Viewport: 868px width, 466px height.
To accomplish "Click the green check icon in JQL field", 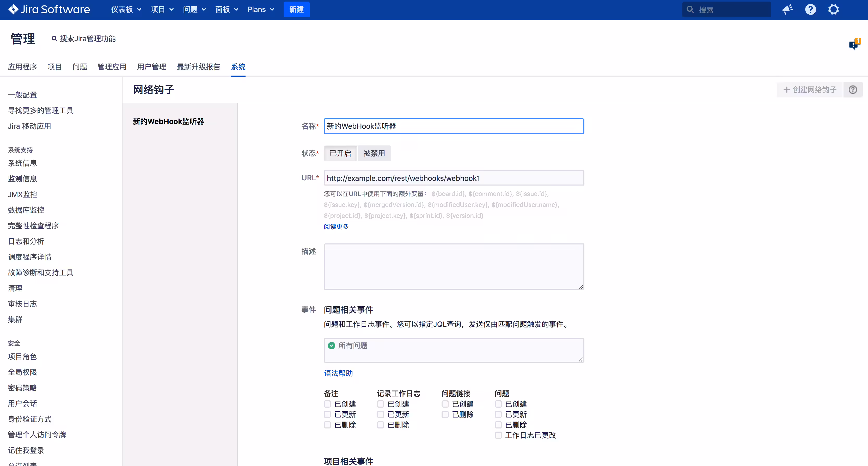I will (x=332, y=345).
